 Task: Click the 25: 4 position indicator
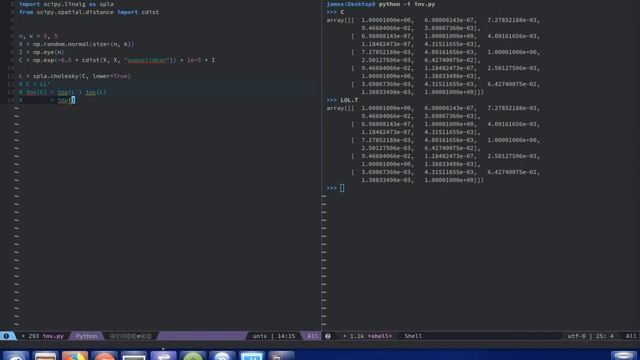605,336
